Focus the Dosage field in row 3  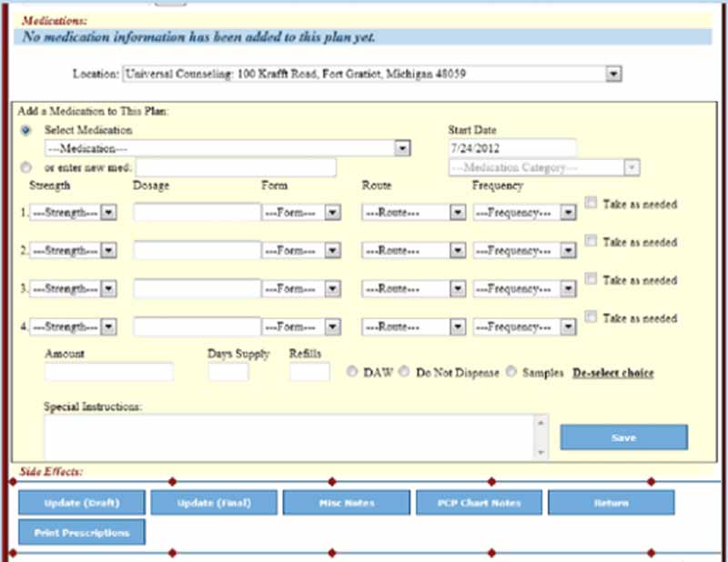(x=197, y=288)
